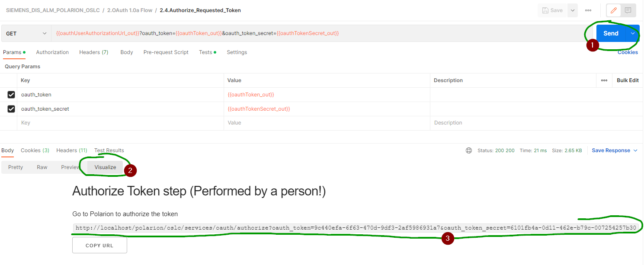Open the GET method dropdown
Viewport: 644px width, 265px height.
26,33
